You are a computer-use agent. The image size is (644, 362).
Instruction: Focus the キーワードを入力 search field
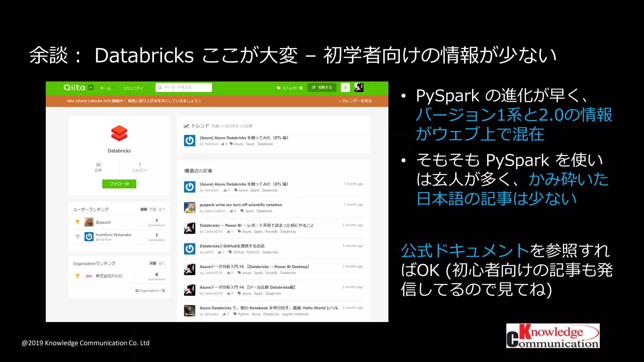pos(184,87)
